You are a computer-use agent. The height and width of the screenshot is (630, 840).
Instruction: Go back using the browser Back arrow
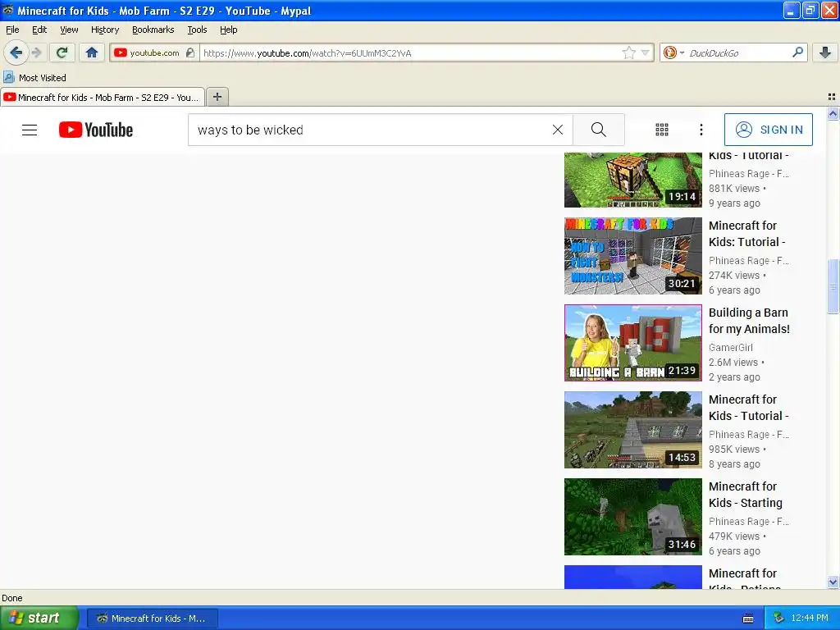tap(16, 52)
